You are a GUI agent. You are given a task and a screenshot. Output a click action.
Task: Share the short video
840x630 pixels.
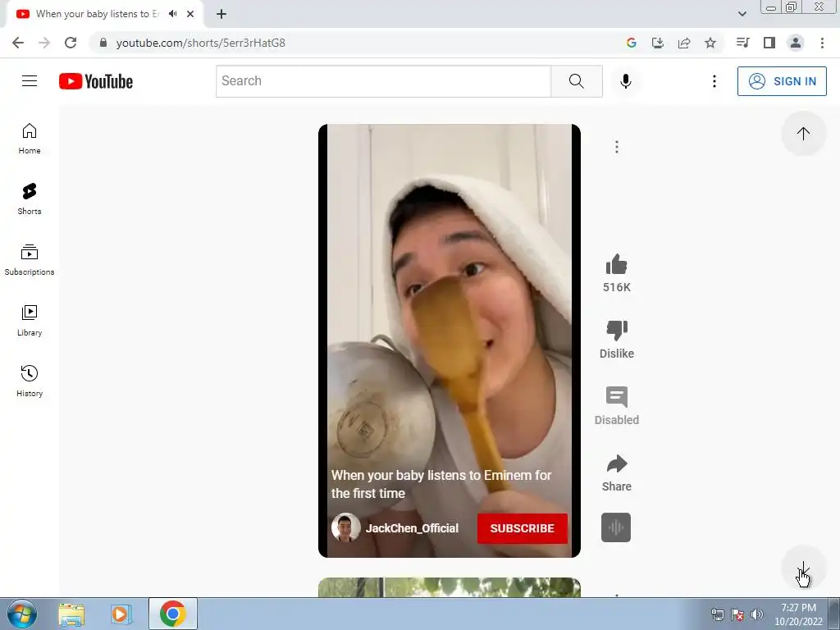[616, 464]
